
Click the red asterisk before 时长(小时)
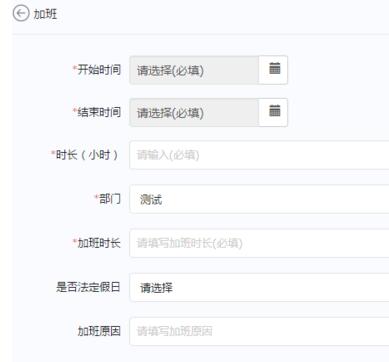point(53,153)
